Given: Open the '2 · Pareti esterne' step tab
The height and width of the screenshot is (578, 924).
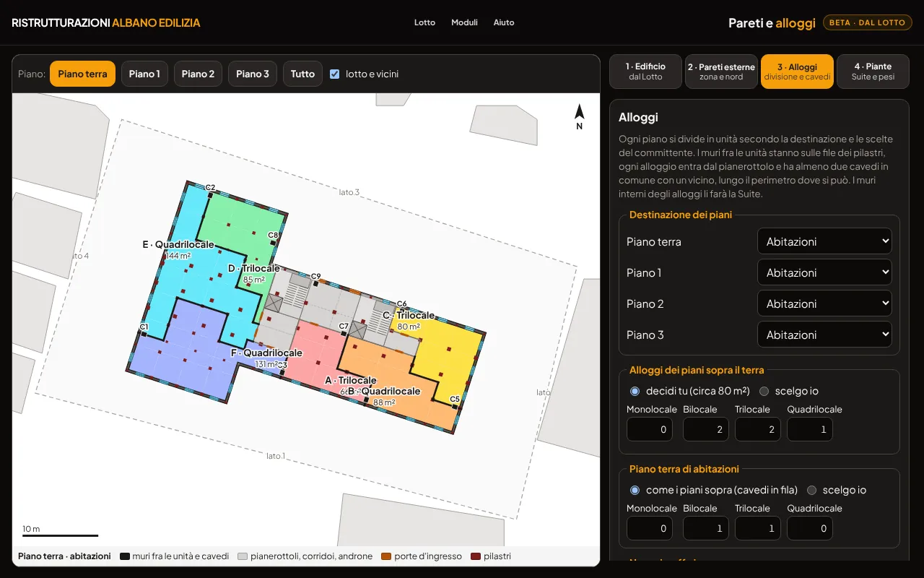Looking at the screenshot, I should point(721,72).
